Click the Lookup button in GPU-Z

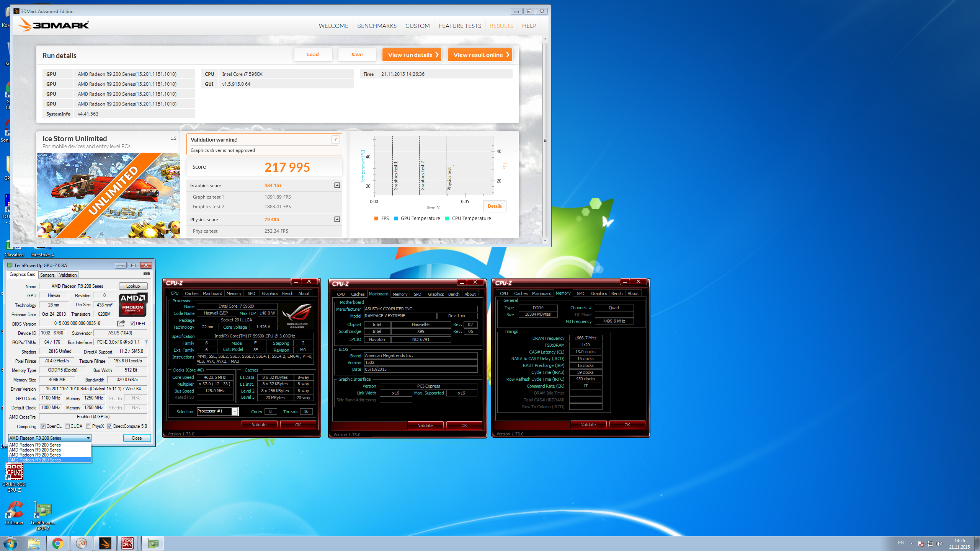133,286
